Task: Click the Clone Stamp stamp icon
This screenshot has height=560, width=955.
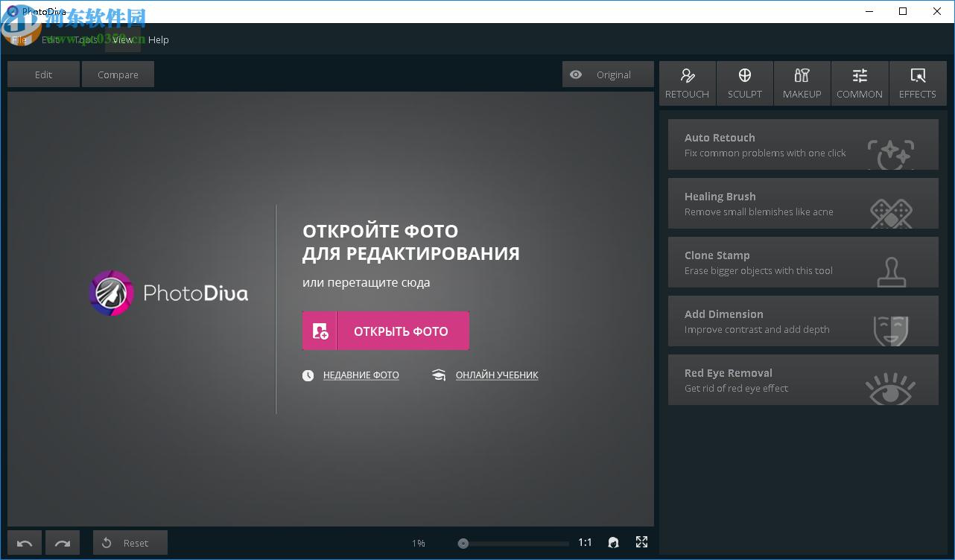Action: (x=892, y=272)
